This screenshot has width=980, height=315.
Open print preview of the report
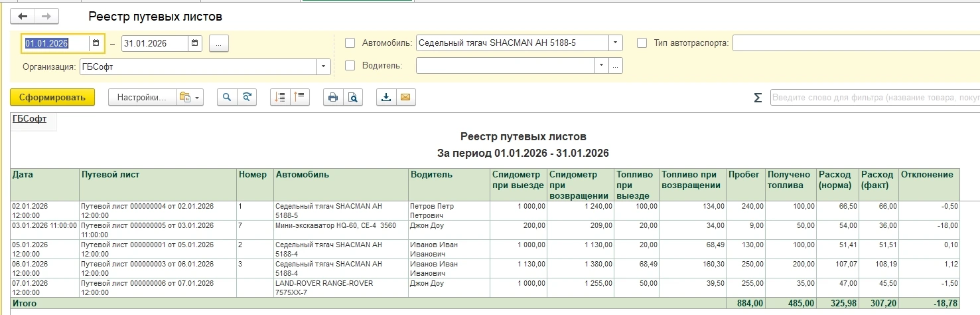353,97
